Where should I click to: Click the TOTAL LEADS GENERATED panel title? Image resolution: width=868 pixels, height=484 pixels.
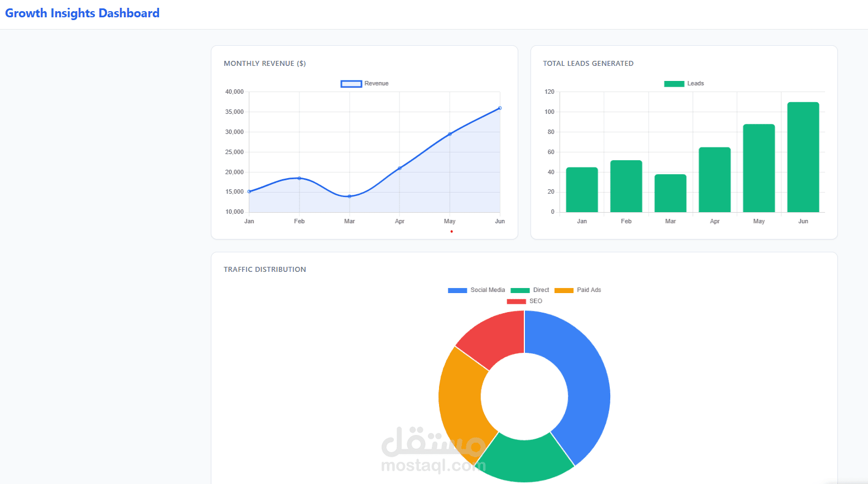click(x=588, y=63)
